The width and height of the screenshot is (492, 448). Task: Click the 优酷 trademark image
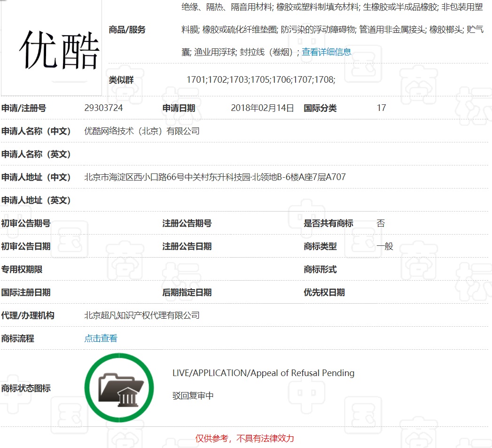click(52, 48)
